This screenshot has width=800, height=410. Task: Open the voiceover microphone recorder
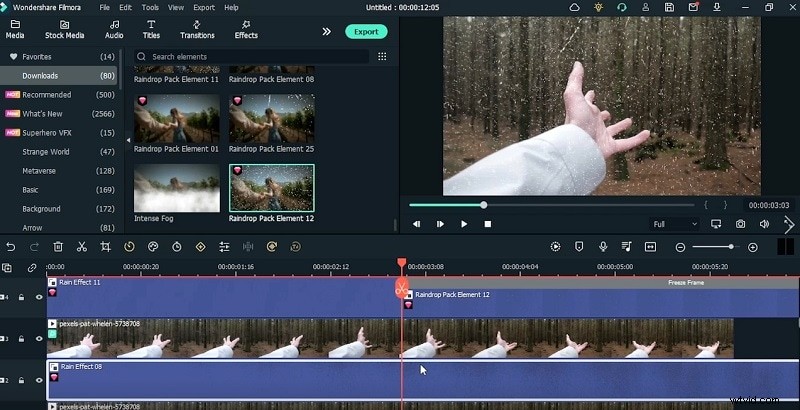pos(603,247)
